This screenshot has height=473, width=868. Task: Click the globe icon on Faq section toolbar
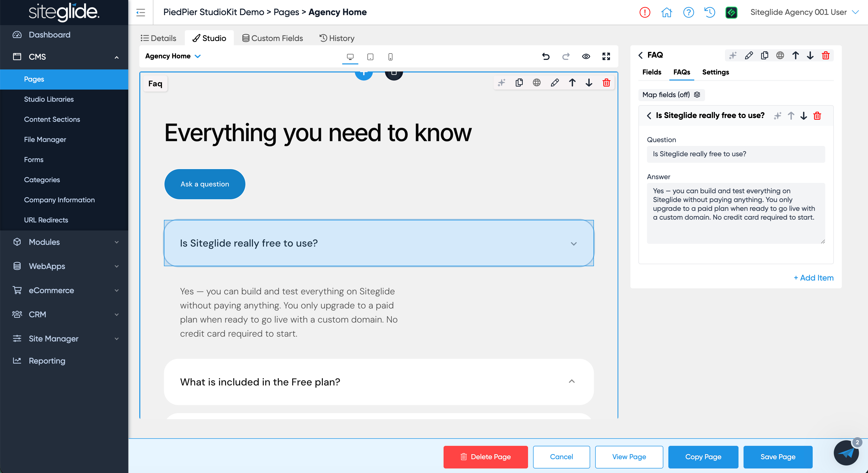click(537, 83)
